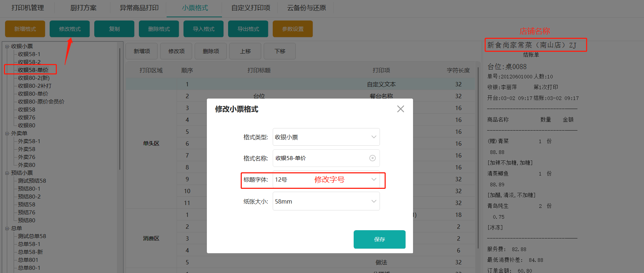Image resolution: width=644 pixels, height=273 pixels.
Task: Click the 修改项 button
Action: (176, 51)
